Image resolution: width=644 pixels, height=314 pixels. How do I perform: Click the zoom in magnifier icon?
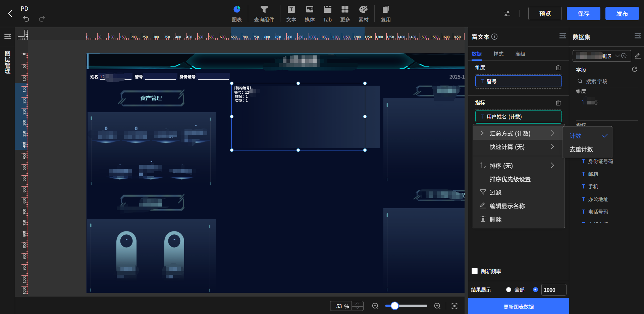click(x=437, y=306)
